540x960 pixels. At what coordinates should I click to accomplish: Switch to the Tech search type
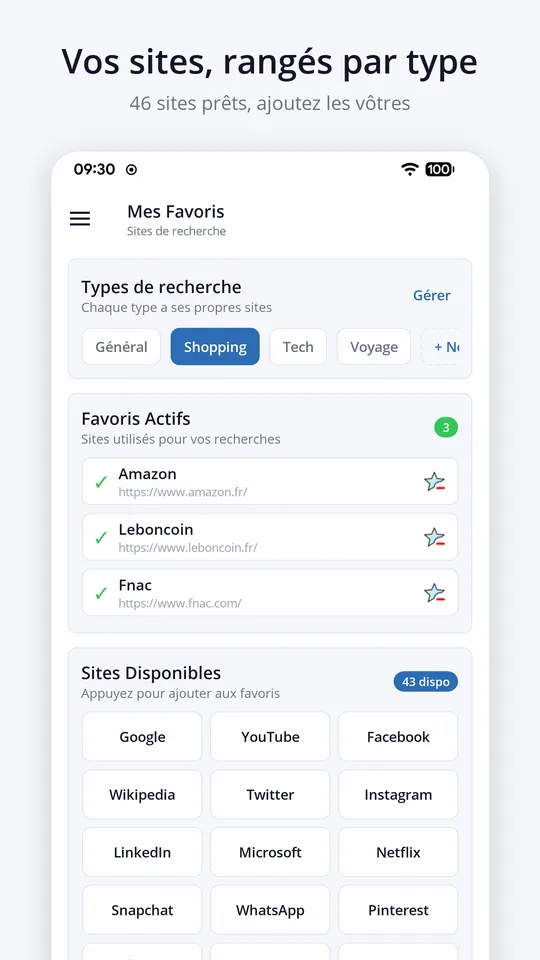[298, 347]
